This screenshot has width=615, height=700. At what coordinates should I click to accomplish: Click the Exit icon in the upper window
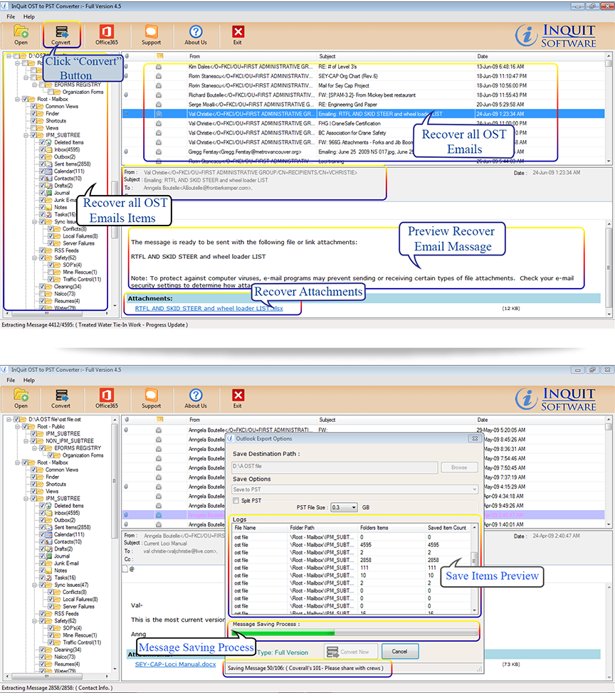(x=238, y=32)
